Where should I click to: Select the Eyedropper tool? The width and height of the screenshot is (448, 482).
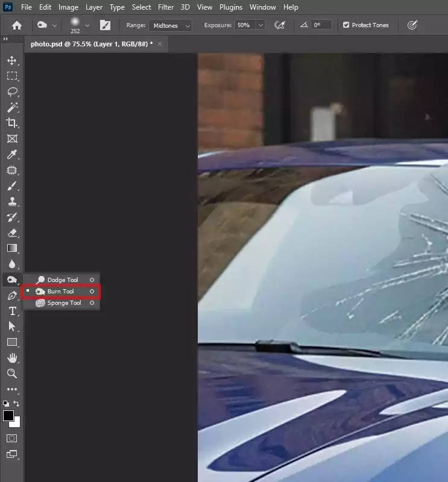point(11,154)
